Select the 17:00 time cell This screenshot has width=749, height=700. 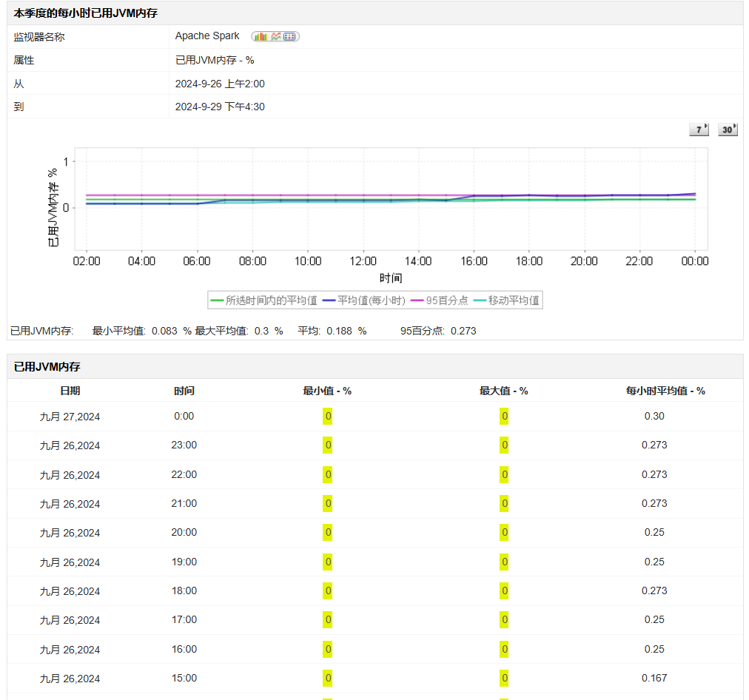coord(184,620)
